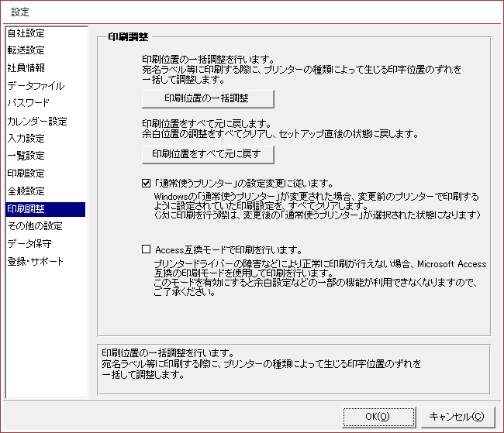Select 自社設定 in the settings list

26,33
